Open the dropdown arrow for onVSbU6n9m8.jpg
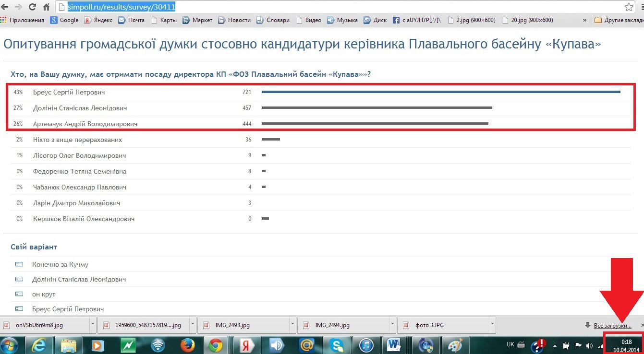Viewport: 644px width, 354px height. pyautogui.click(x=93, y=325)
